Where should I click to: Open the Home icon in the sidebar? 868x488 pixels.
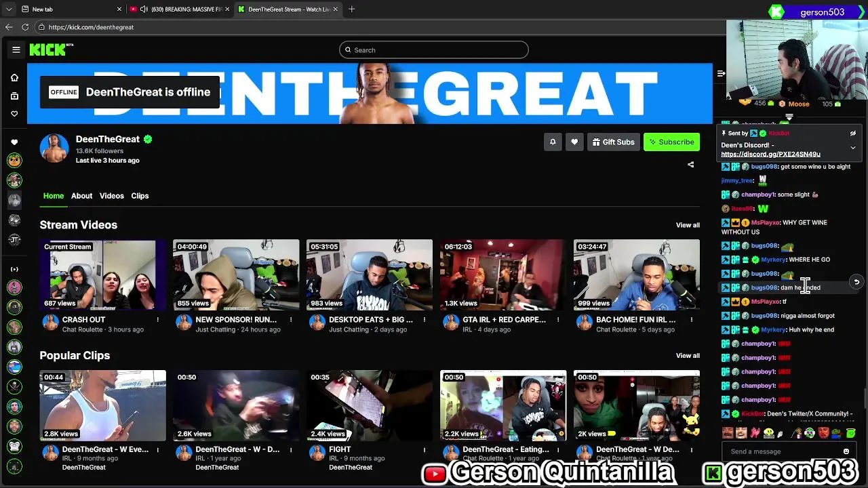point(14,77)
